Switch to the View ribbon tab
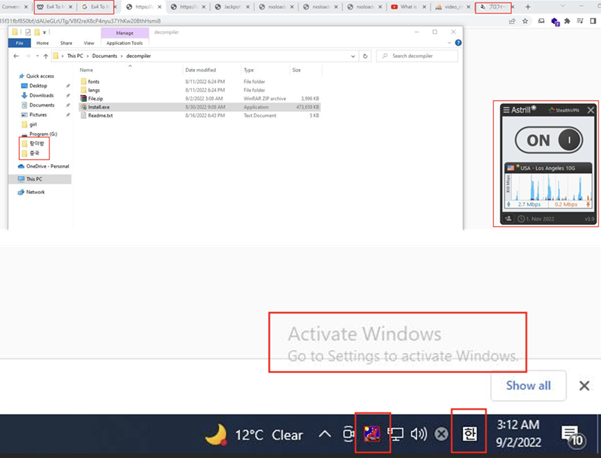Screen dimensions: 601x458 (89, 43)
